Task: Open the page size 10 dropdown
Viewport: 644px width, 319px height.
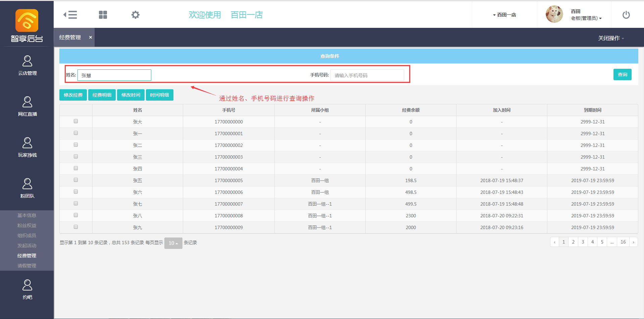Action: click(173, 243)
